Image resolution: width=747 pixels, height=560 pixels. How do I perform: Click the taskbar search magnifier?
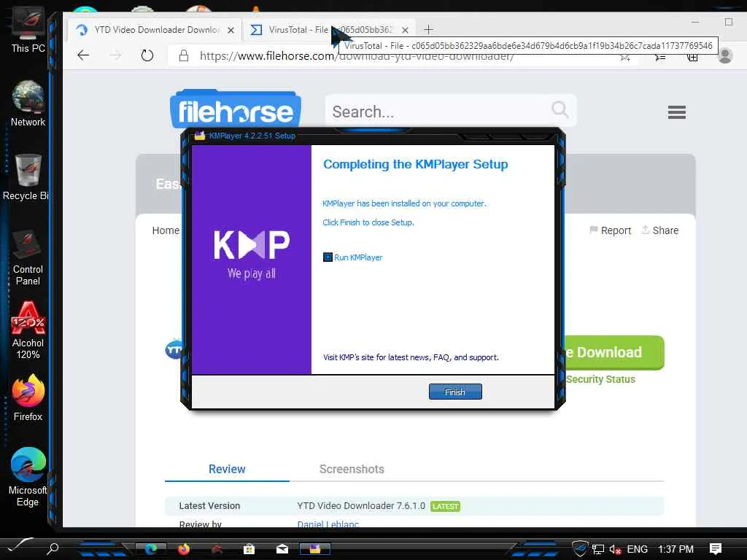click(x=53, y=549)
